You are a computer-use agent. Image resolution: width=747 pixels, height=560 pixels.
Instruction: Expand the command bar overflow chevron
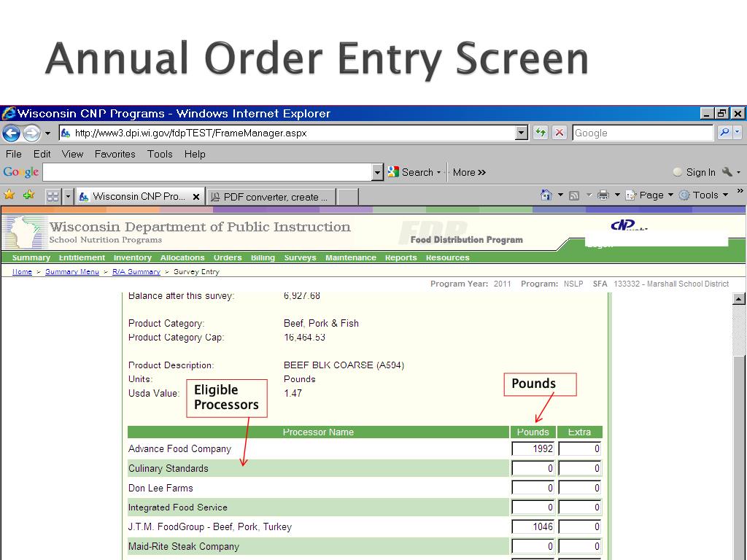tap(740, 190)
